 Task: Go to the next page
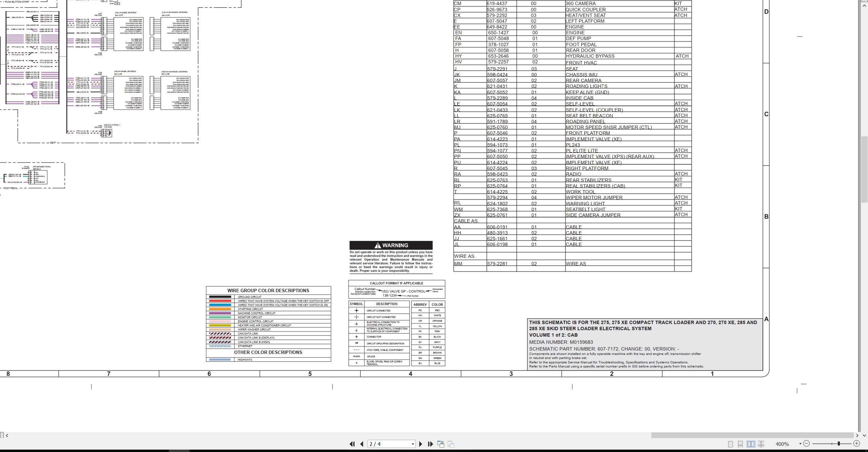(421, 444)
